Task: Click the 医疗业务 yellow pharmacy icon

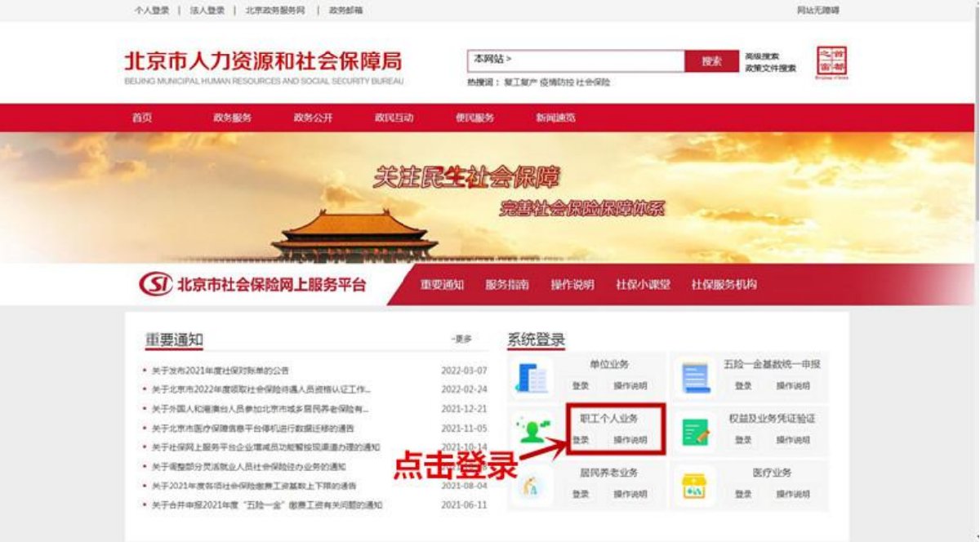Action: coord(694,486)
